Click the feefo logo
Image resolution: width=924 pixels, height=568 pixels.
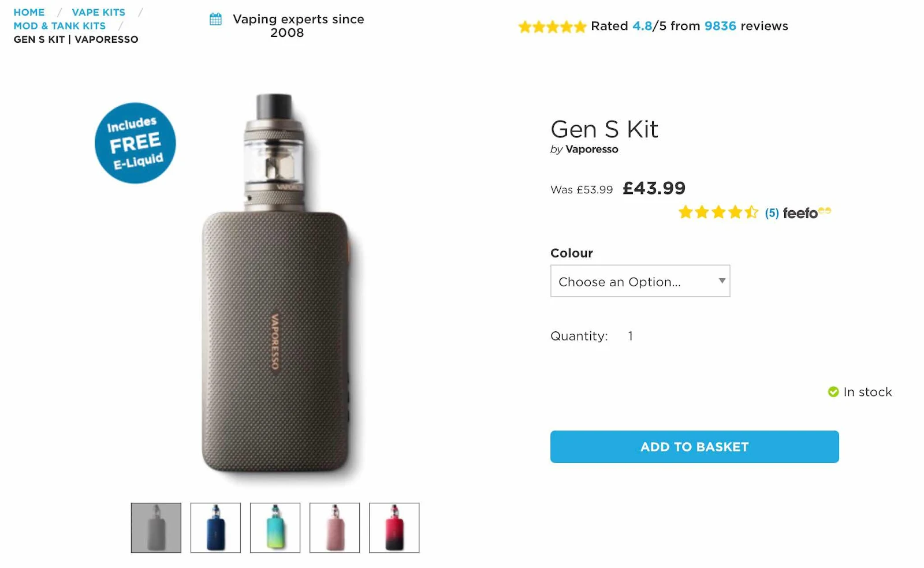point(807,213)
